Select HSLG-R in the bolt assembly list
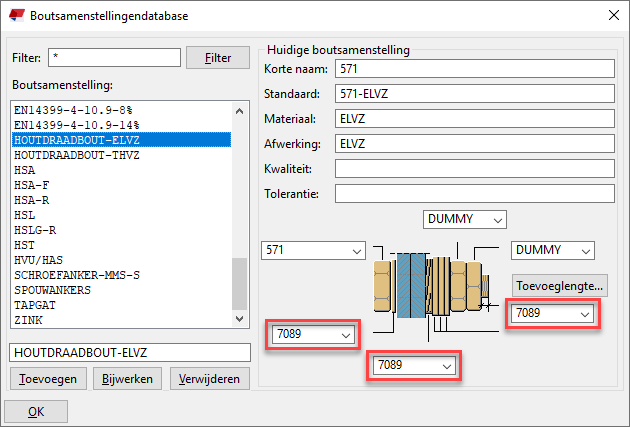The image size is (630, 427). click(x=121, y=230)
